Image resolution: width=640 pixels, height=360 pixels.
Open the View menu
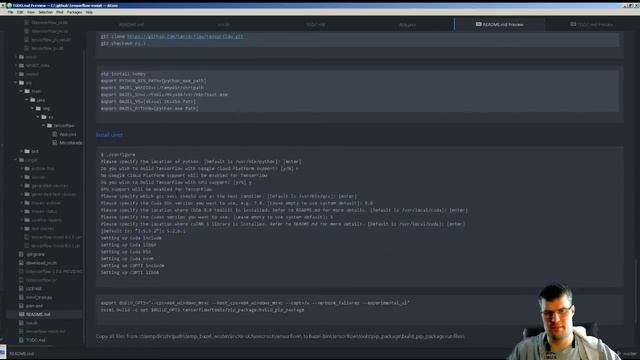click(31, 12)
